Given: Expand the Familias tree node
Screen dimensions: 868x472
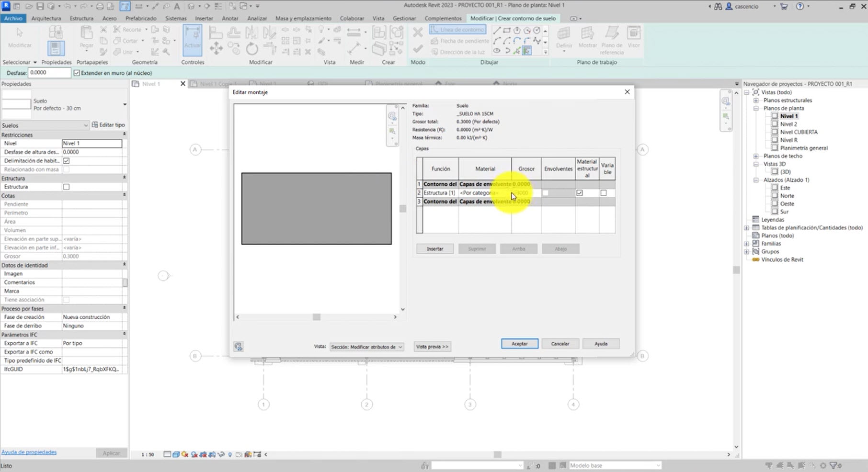Looking at the screenshot, I should point(747,244).
